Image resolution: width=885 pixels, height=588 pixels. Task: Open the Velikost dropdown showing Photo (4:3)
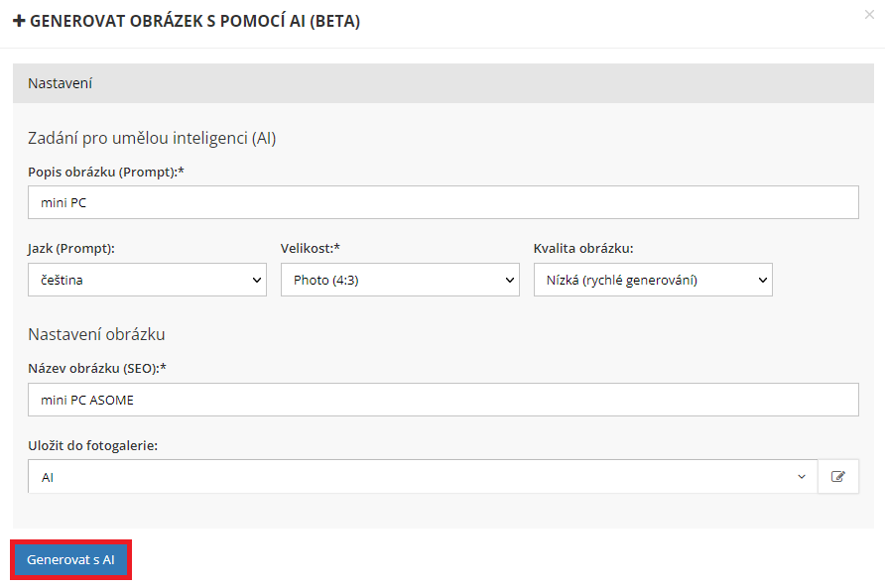point(400,280)
